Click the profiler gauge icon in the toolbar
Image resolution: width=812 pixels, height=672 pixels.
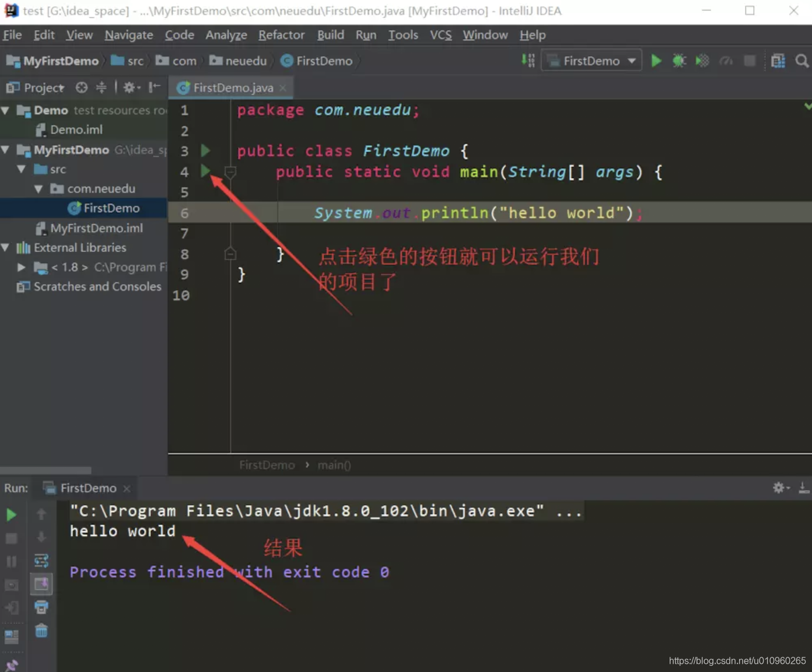pyautogui.click(x=726, y=61)
